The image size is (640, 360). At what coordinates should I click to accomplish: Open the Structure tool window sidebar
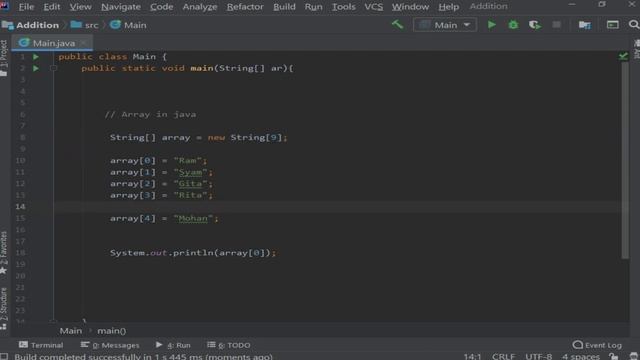pos(4,308)
